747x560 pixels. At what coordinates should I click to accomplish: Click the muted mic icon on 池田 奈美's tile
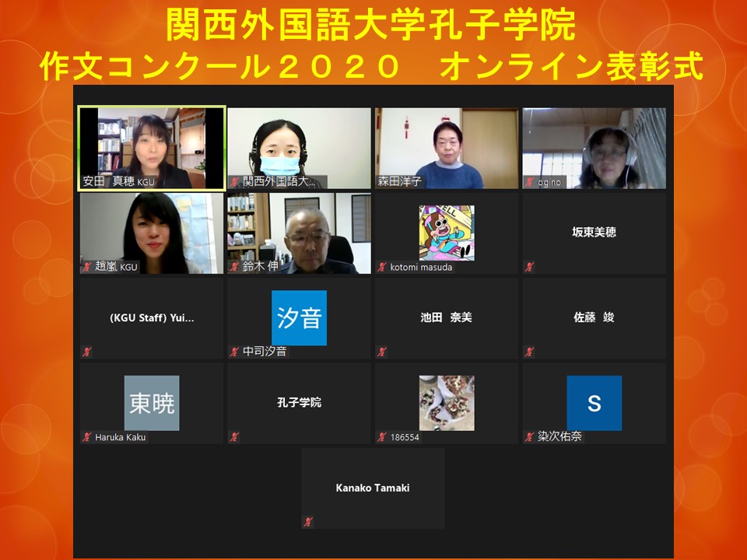pyautogui.click(x=382, y=352)
